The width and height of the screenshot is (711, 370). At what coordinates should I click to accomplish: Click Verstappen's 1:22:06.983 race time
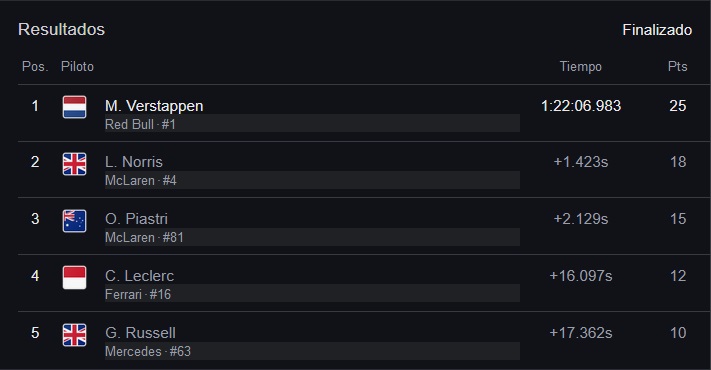pyautogui.click(x=581, y=106)
